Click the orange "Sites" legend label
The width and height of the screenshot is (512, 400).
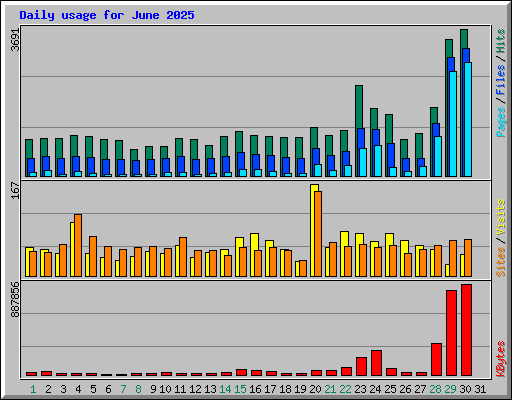(501, 262)
